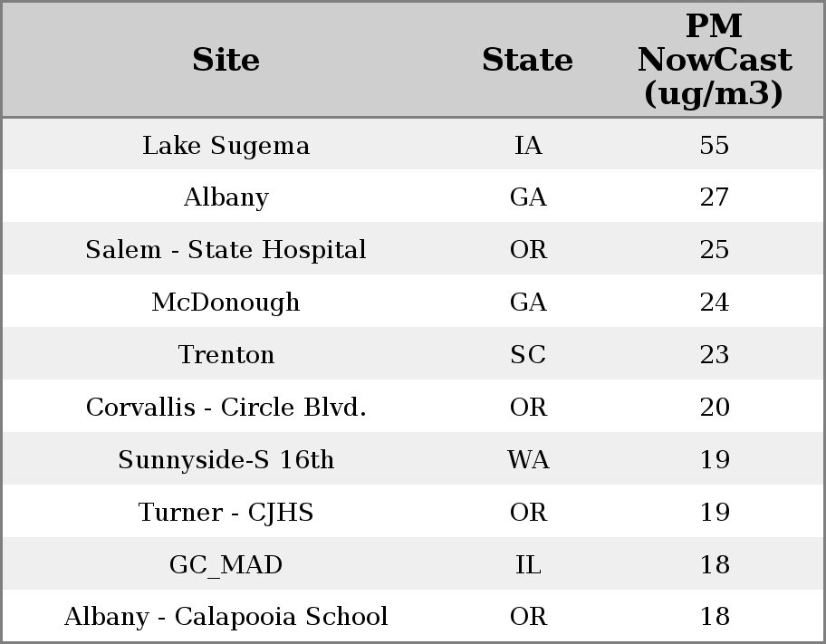Click the Sunnyside-S 16th site cell
The height and width of the screenshot is (644, 826).
[226, 459]
